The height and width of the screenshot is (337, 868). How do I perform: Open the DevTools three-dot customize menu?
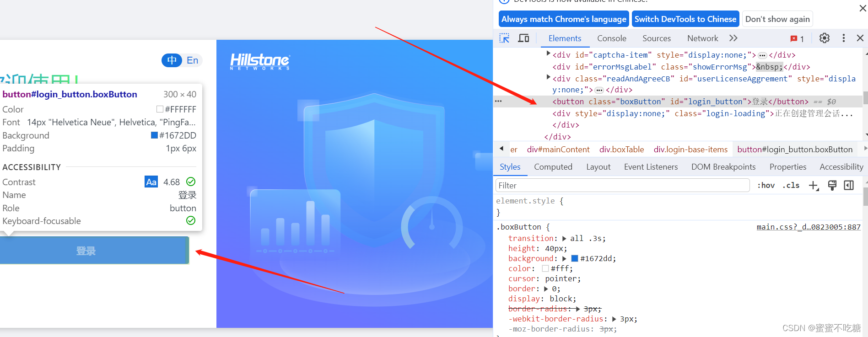pos(844,38)
